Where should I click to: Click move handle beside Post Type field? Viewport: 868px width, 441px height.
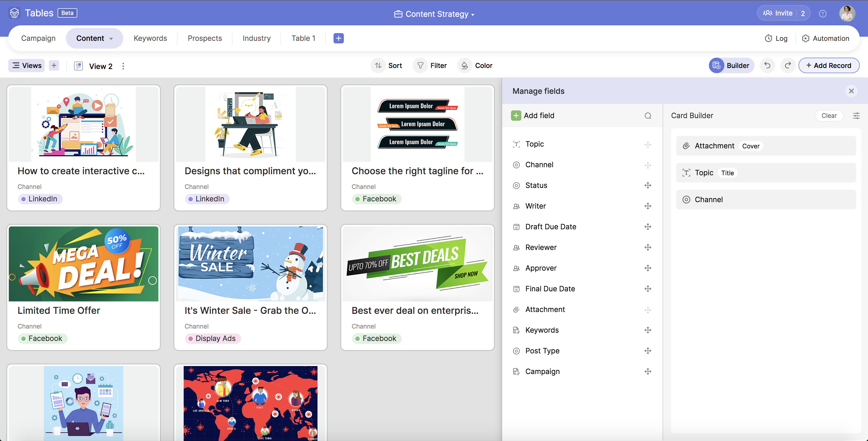648,351
